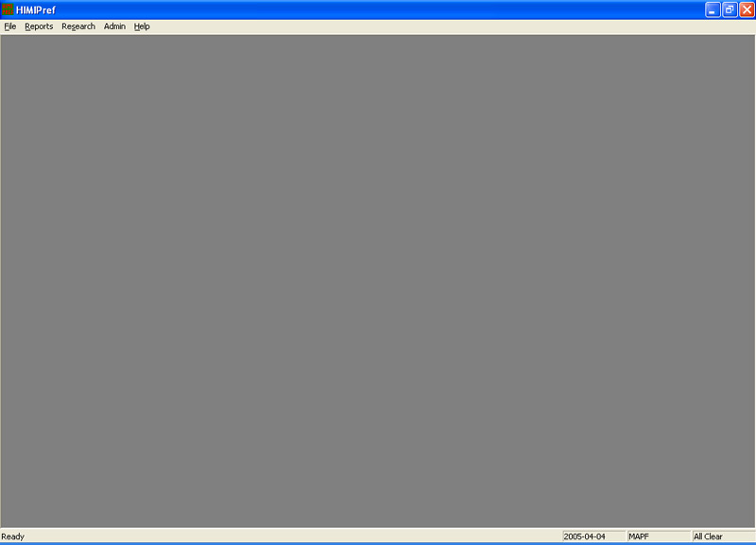Viewport: 756px width, 545px height.
Task: Open the Reports menu
Action: pos(39,26)
